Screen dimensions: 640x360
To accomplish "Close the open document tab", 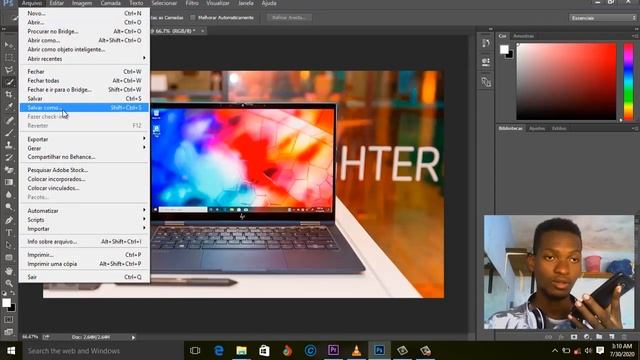I will [202, 31].
